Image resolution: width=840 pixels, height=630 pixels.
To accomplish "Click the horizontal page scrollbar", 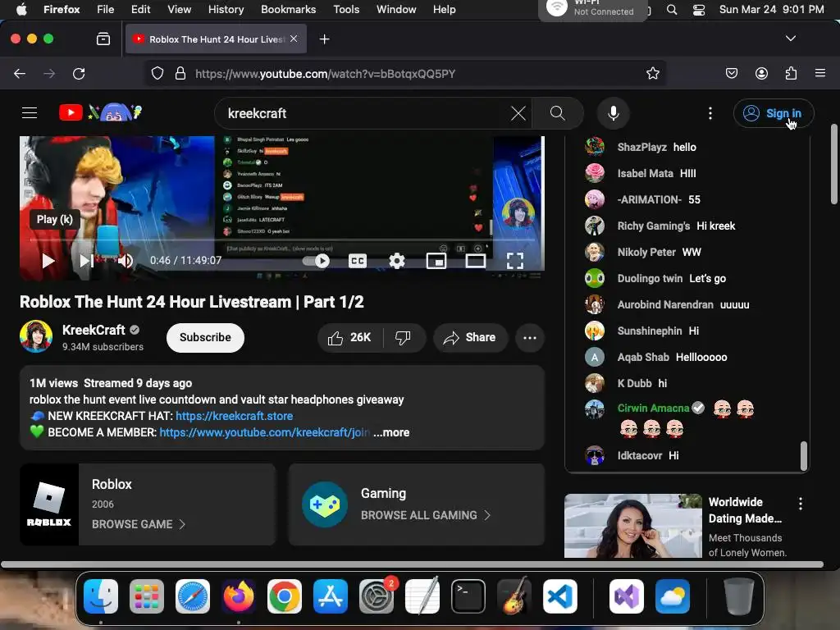I will click(x=412, y=564).
